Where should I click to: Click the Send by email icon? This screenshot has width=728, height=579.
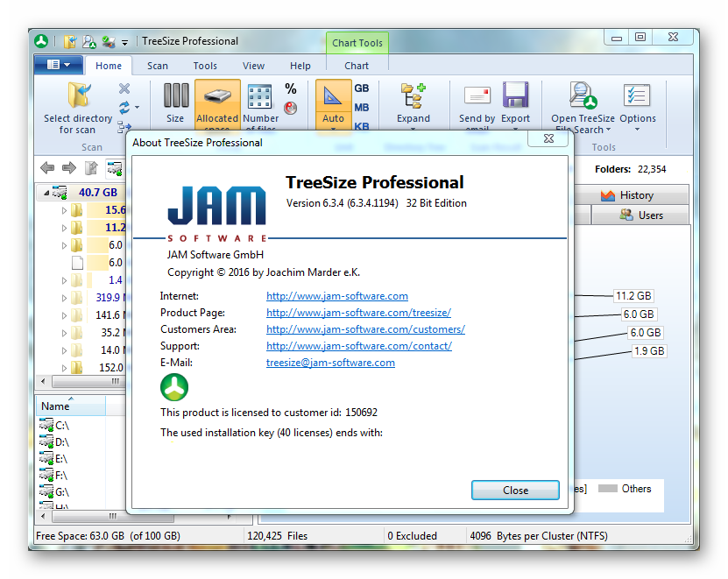coord(477,95)
